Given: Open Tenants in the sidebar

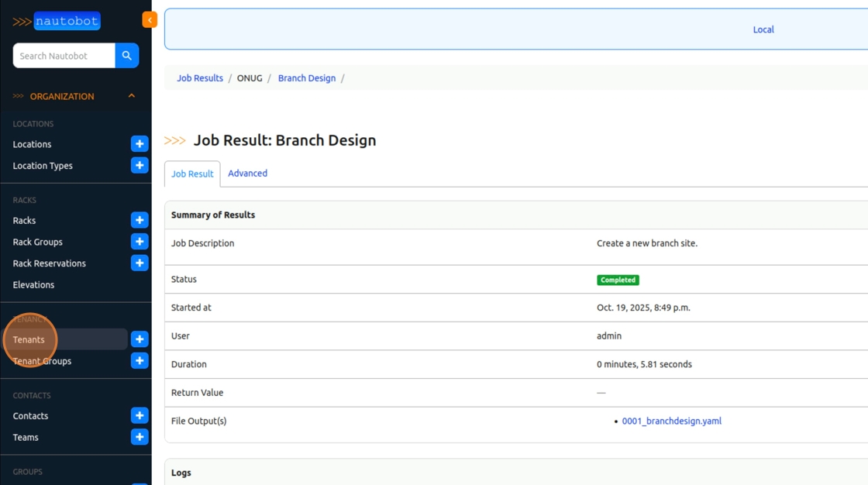Looking at the screenshot, I should [29, 340].
